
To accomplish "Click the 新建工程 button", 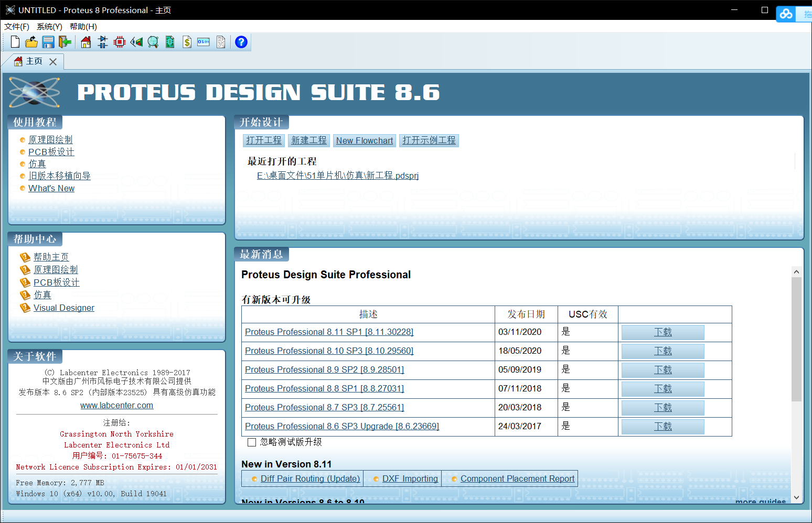I will pyautogui.click(x=309, y=140).
